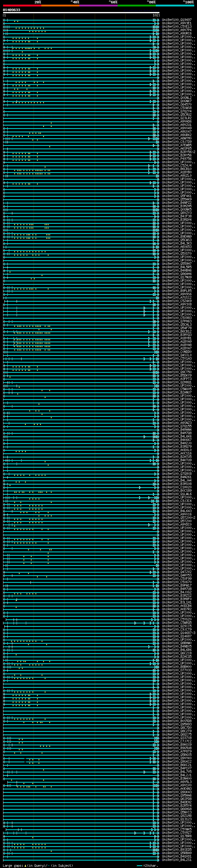Select hit label UniRef100_B4KTU9
This screenshot has height=868, width=197.
177,460
